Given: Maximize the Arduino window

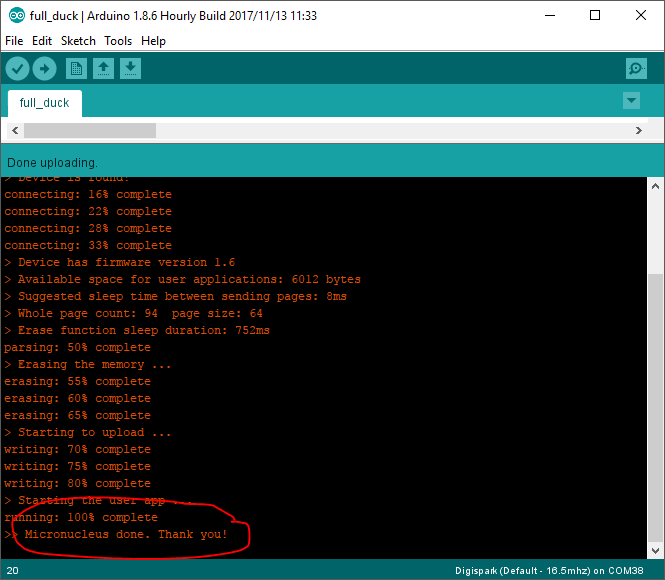Looking at the screenshot, I should [595, 16].
